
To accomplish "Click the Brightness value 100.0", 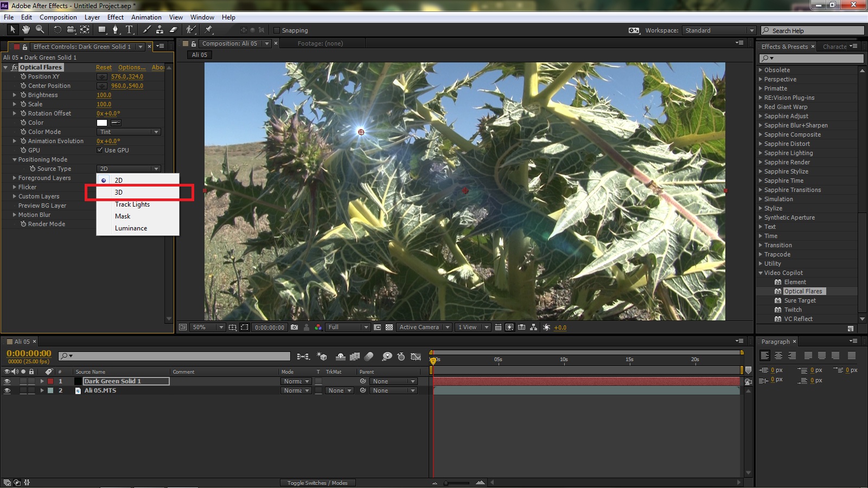I will coord(104,95).
